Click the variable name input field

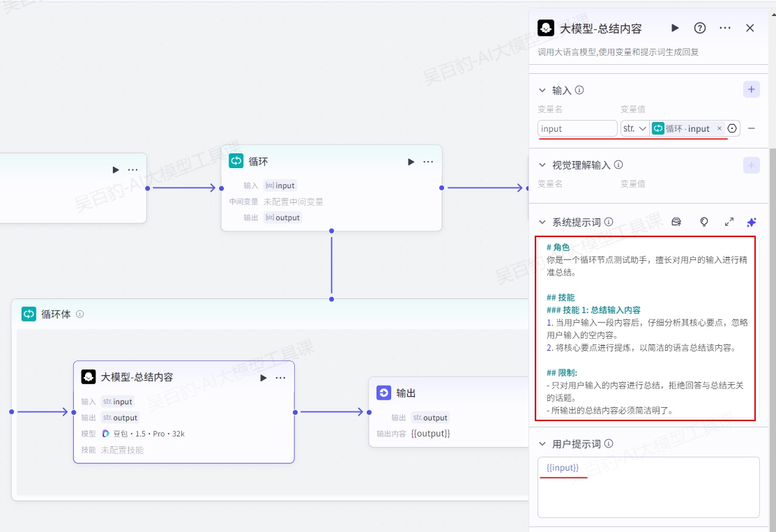[577, 128]
